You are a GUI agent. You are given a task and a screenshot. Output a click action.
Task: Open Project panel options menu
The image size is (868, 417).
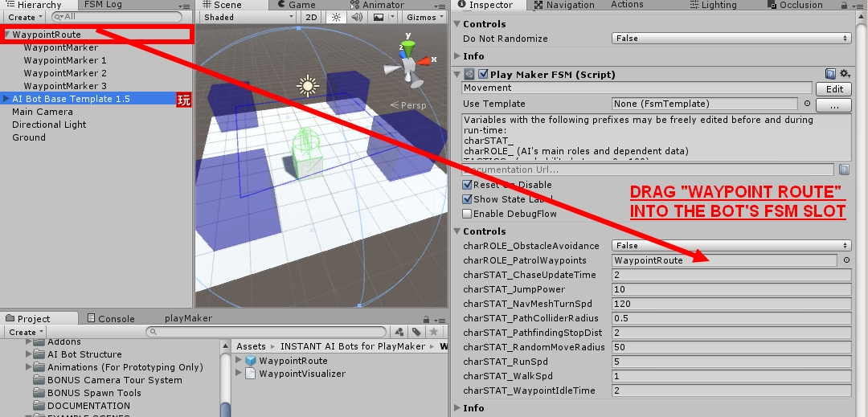[440, 320]
